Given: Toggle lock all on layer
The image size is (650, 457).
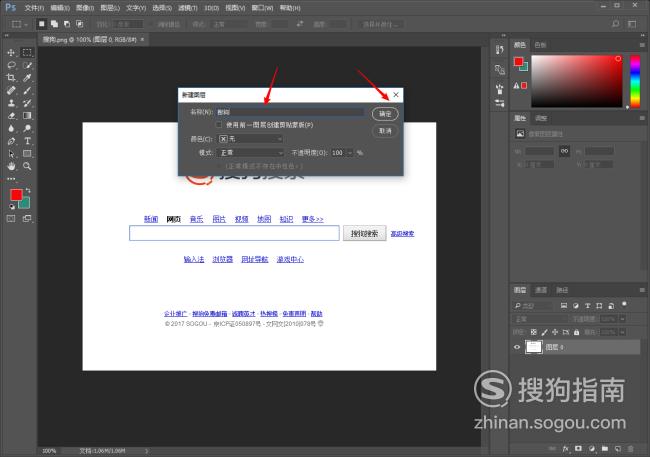Looking at the screenshot, I should pyautogui.click(x=576, y=332).
